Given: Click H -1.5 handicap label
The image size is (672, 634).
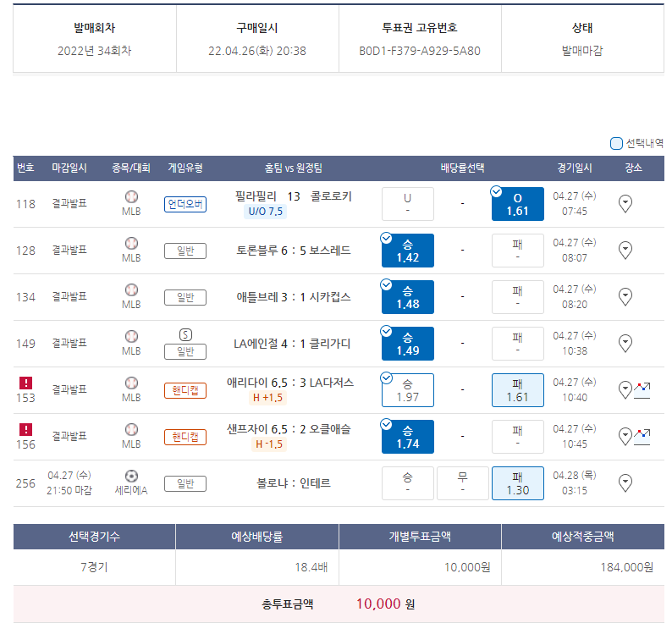Looking at the screenshot, I should (268, 444).
